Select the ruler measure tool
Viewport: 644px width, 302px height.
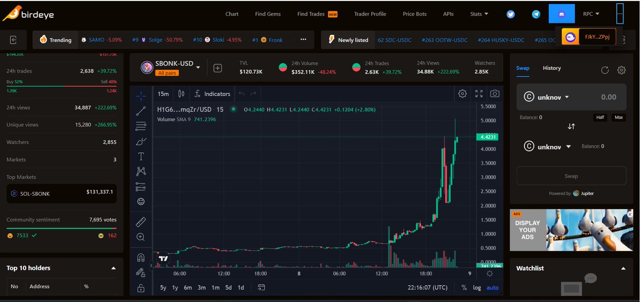coord(141,222)
